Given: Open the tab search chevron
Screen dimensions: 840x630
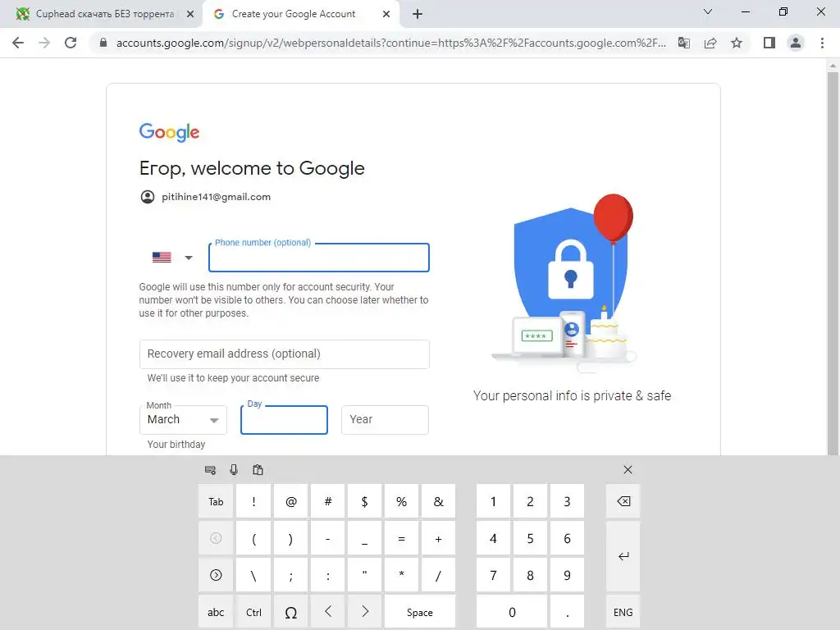Looking at the screenshot, I should pos(708,11).
